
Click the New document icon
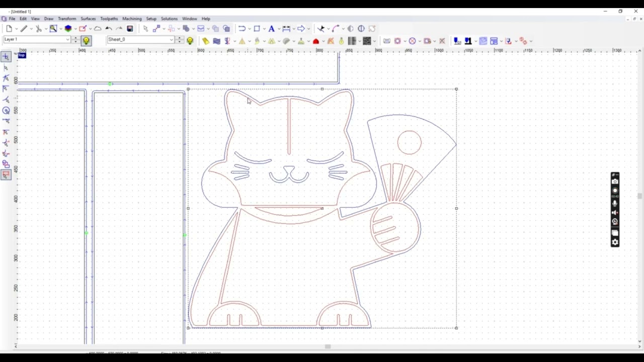click(9, 29)
